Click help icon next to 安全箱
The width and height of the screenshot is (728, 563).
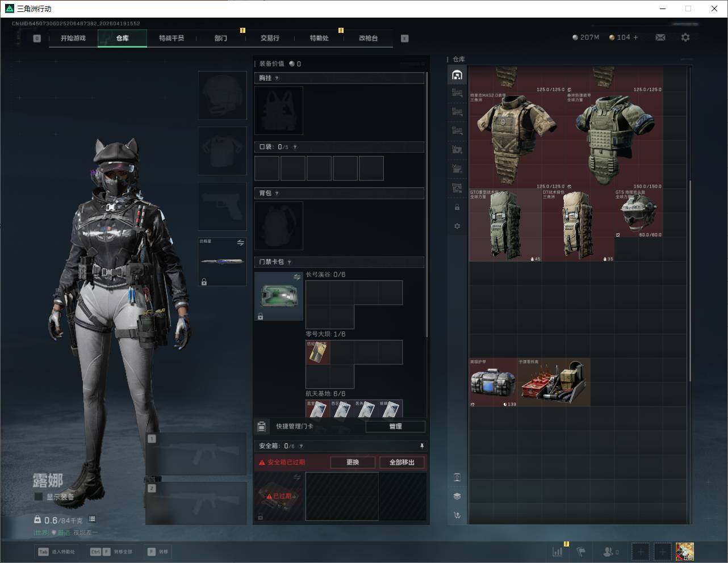[x=301, y=446]
